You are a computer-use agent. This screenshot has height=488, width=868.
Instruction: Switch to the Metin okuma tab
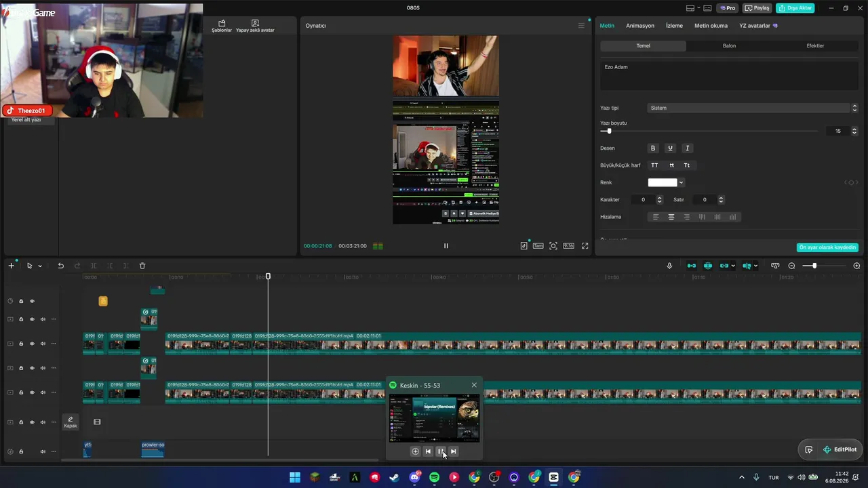click(x=711, y=26)
